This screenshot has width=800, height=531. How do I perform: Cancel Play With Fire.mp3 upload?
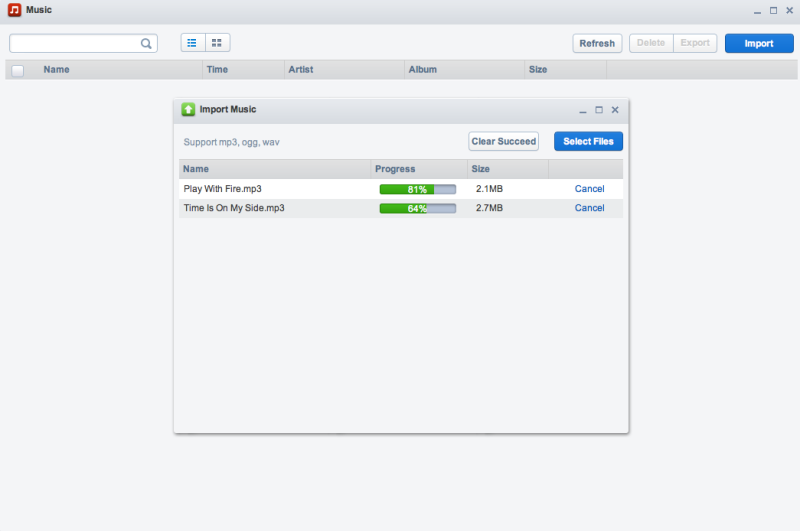589,189
